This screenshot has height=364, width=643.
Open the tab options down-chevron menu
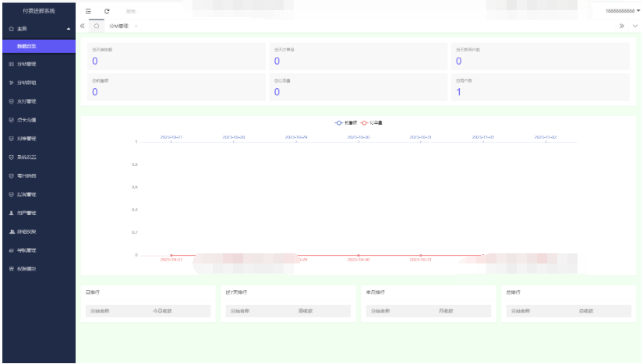(x=634, y=26)
